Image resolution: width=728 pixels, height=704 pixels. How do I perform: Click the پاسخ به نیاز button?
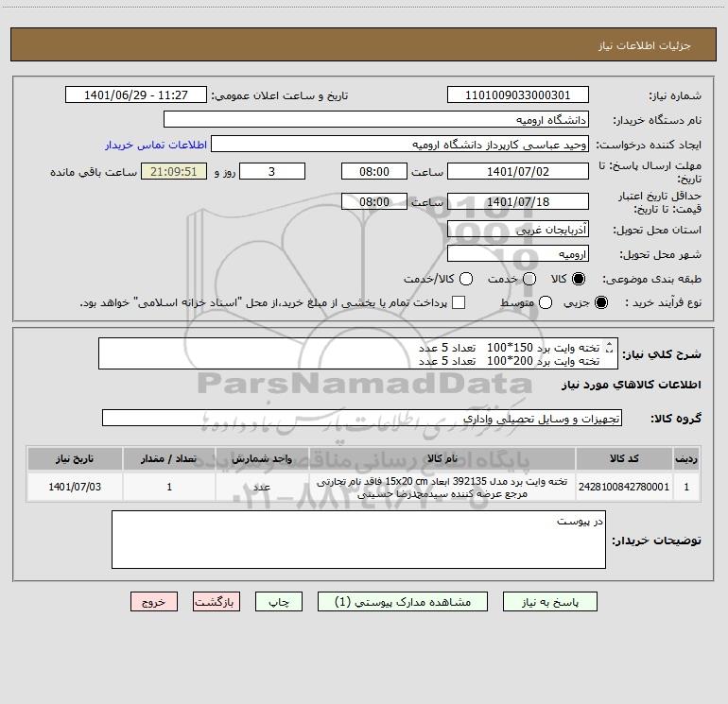[x=550, y=602]
